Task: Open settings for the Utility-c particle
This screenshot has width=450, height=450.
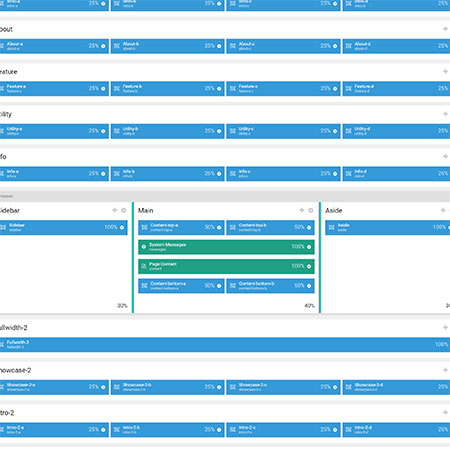Action: (x=335, y=131)
